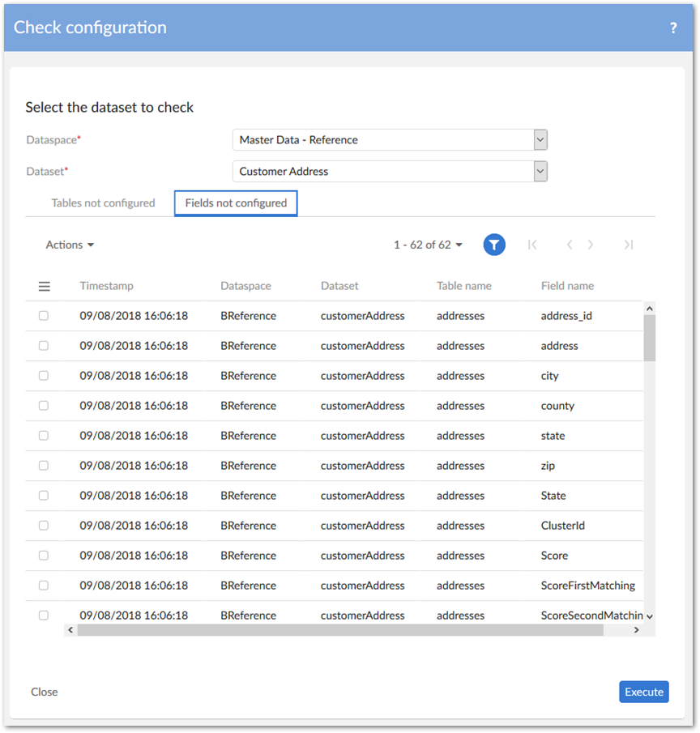
Task: Open the help question mark icon
Action: [x=672, y=28]
